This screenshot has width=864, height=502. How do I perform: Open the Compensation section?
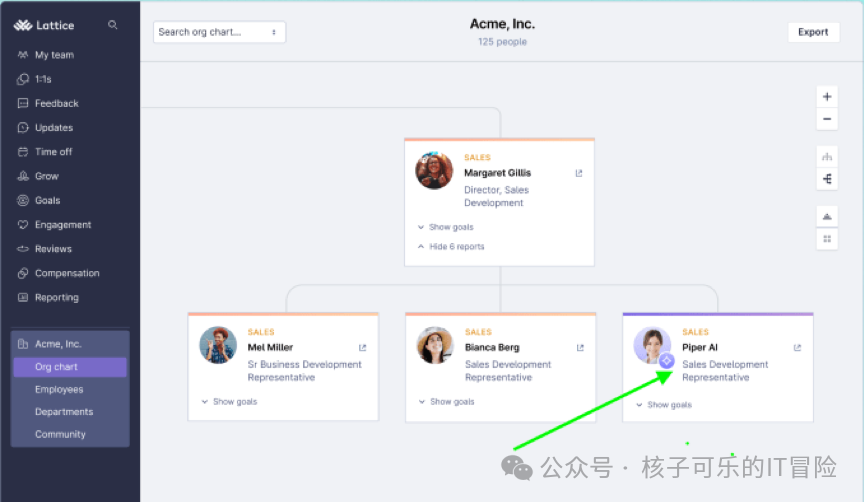[67, 273]
